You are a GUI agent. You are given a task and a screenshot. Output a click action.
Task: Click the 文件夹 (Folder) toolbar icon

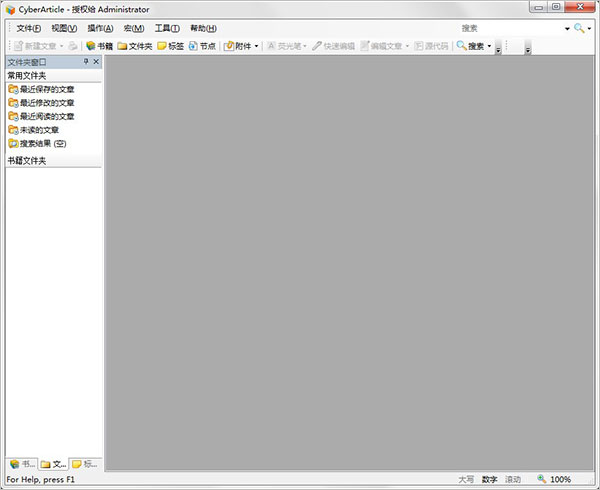click(135, 46)
